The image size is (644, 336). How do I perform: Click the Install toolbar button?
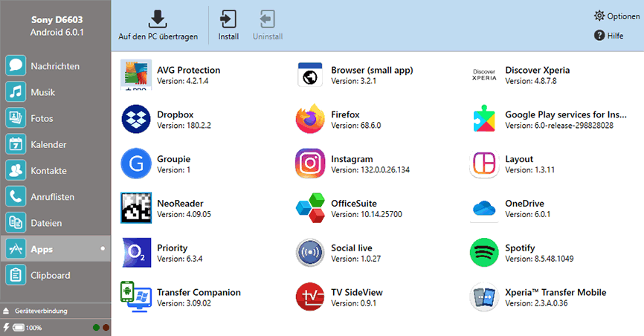point(228,25)
